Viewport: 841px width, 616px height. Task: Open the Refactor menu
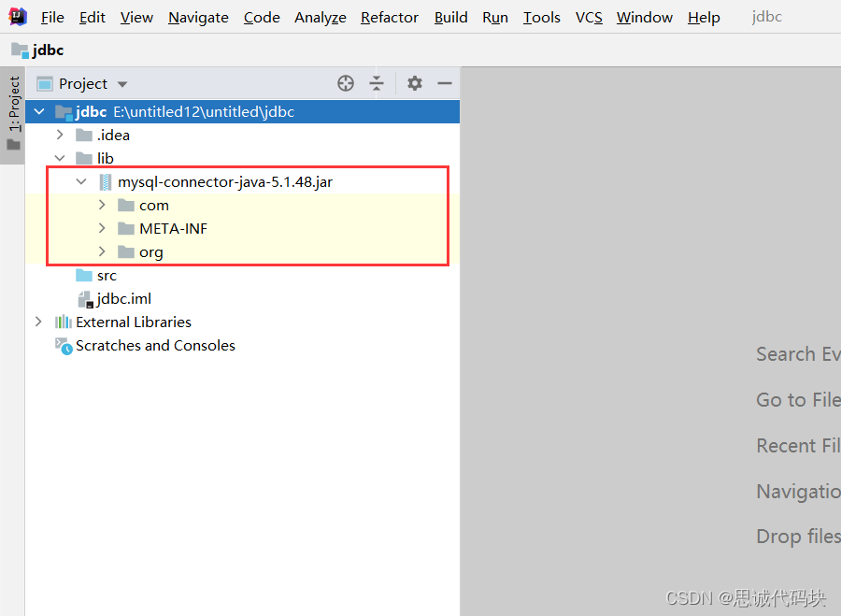(x=390, y=18)
